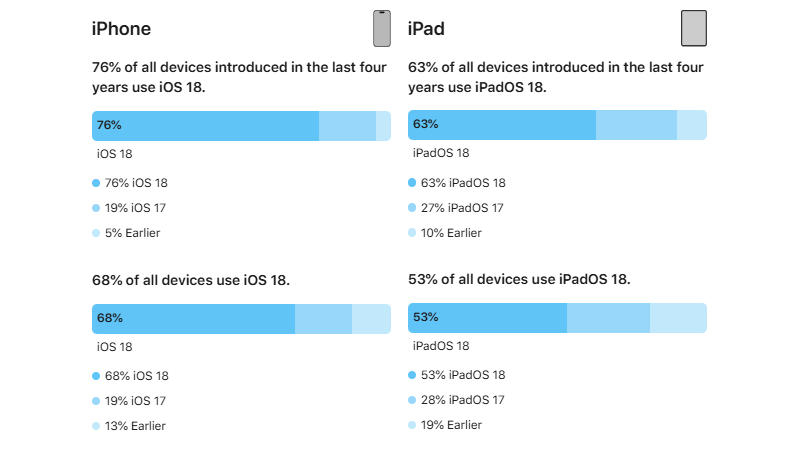Image resolution: width=800 pixels, height=463 pixels.
Task: Click the "19% Earlier" legend label
Action: coord(451,425)
